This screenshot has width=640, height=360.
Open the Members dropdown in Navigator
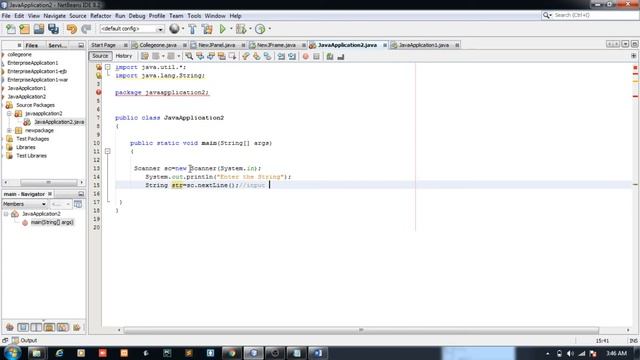pyautogui.click(x=24, y=204)
